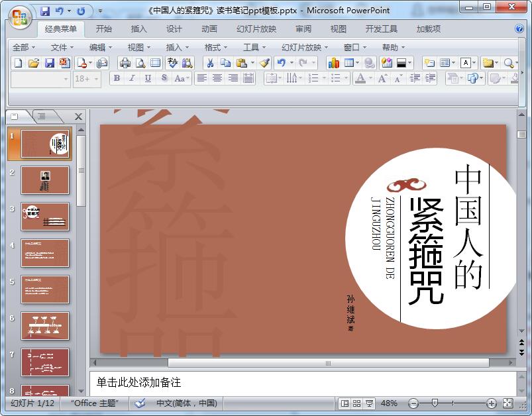Viewport: 532px width, 416px height.
Task: Click the zoom out minus button
Action: 413,403
